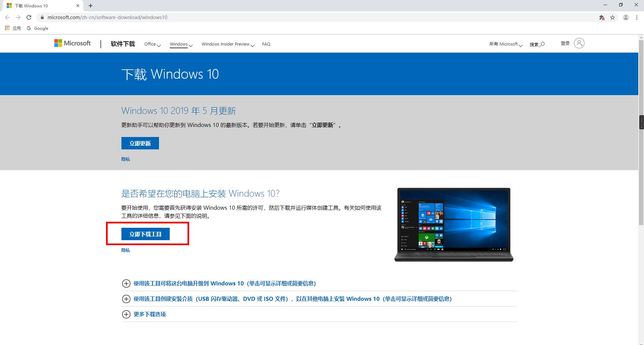
Task: Expand the 所有 Microsoft dropdown
Action: pos(505,44)
